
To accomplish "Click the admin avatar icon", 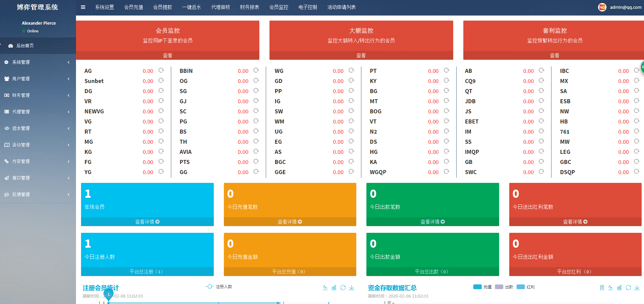I will coord(602,7).
